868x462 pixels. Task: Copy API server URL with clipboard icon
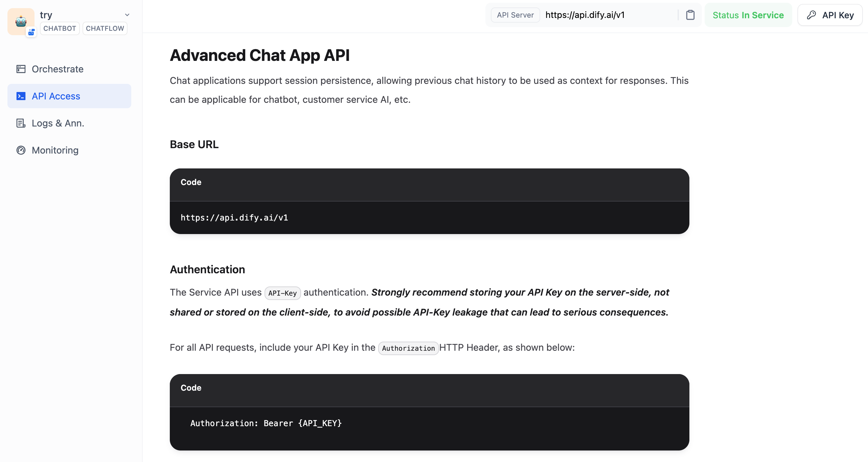[x=690, y=15]
